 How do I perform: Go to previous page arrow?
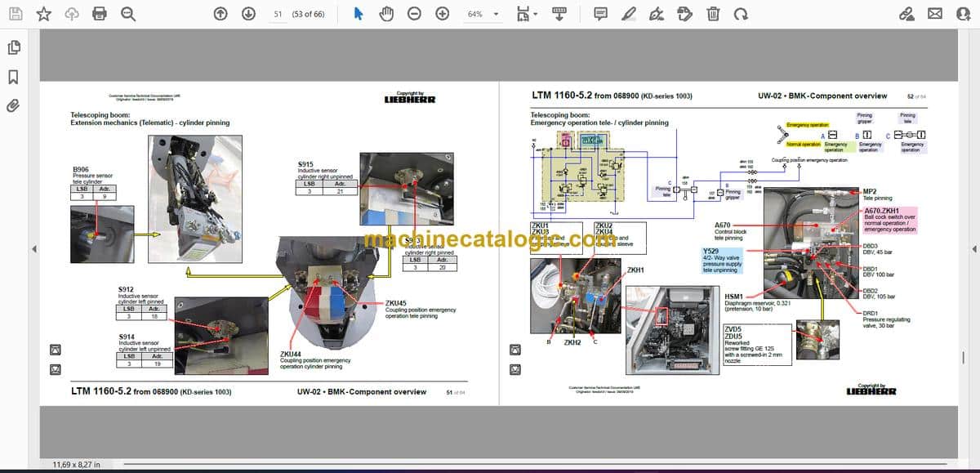(220, 14)
